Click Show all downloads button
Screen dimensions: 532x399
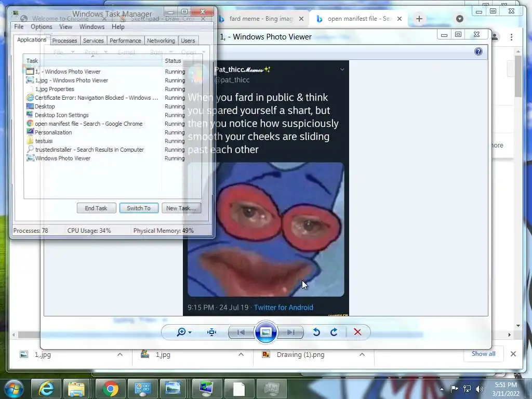[484, 354]
